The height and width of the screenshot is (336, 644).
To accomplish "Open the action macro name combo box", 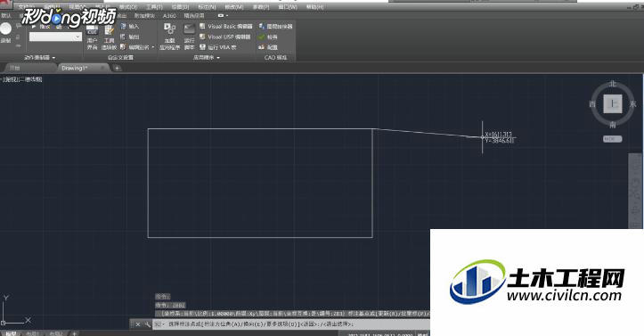I will pyautogui.click(x=55, y=37).
